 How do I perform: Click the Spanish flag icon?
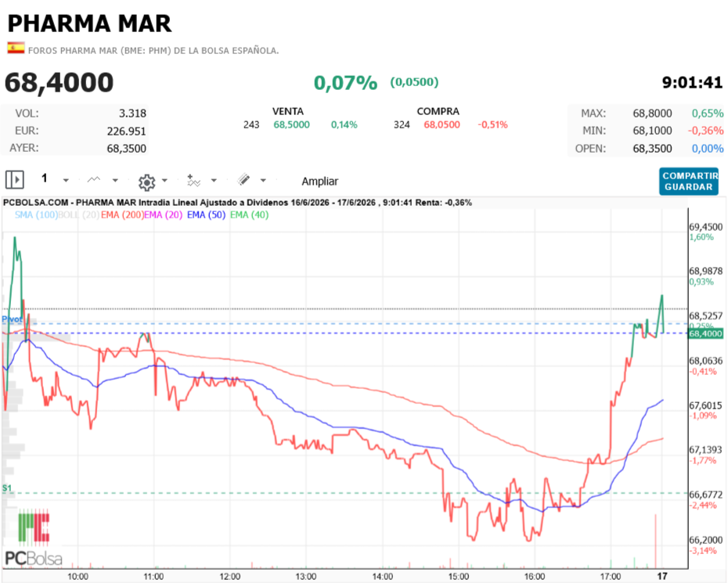(16, 48)
